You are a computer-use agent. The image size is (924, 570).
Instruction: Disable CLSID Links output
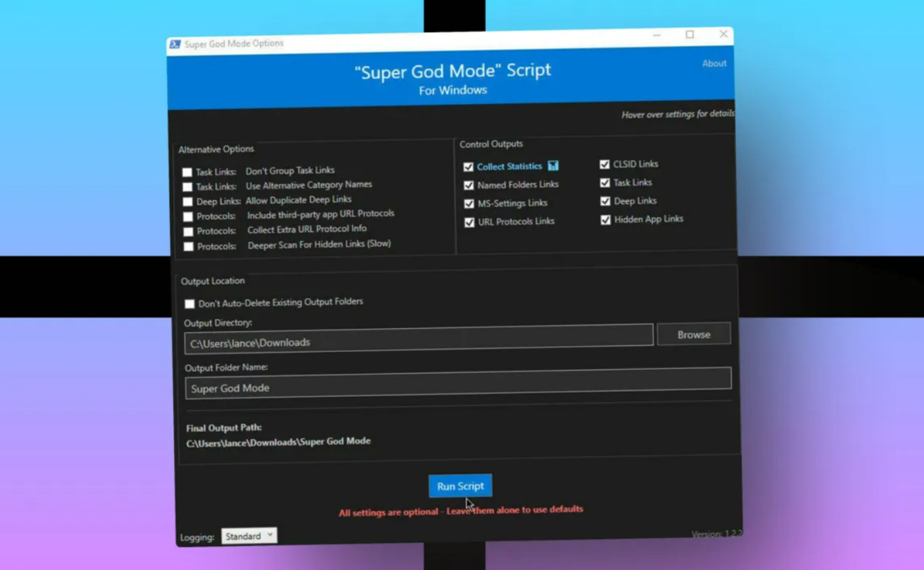605,163
